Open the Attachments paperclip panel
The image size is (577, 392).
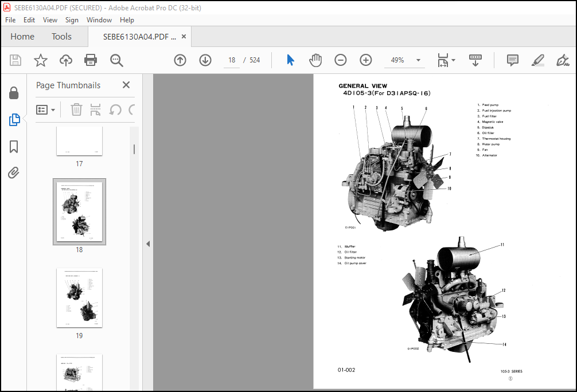click(x=14, y=173)
